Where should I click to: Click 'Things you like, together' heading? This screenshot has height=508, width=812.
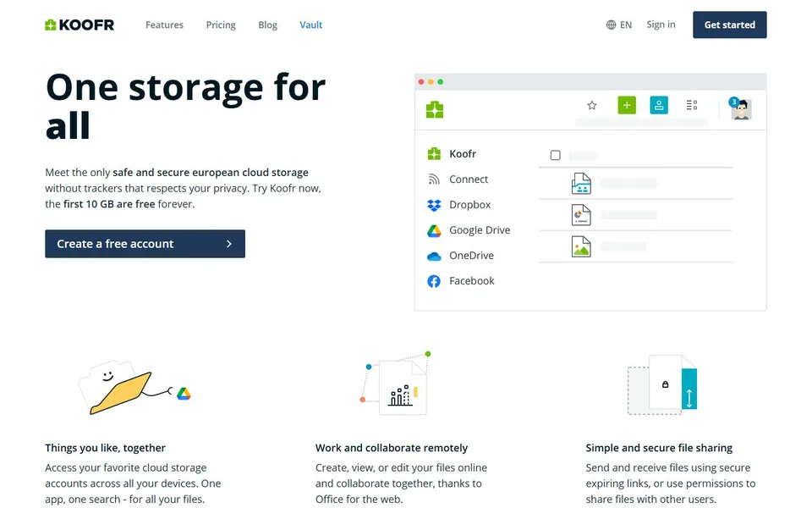[105, 448]
